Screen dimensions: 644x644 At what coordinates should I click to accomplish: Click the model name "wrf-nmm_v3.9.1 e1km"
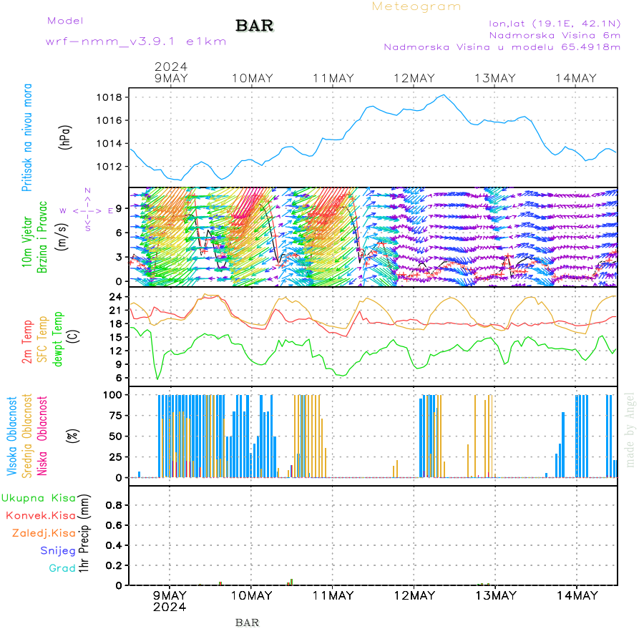point(136,42)
